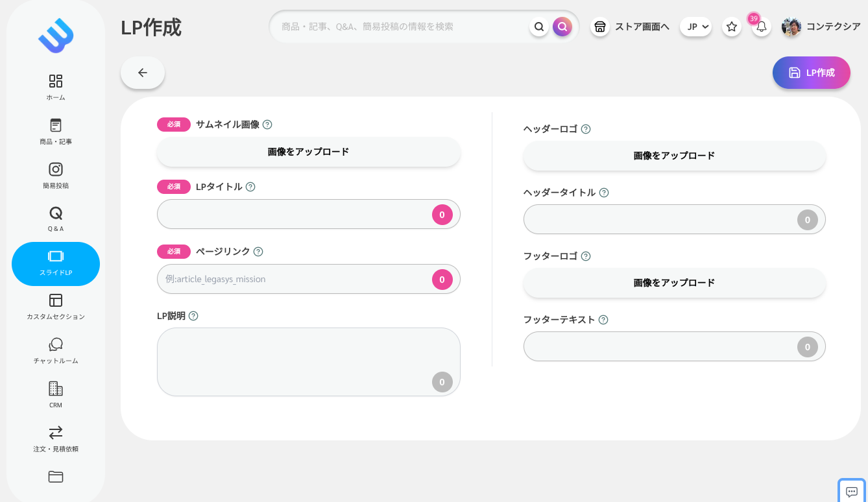
Task: Open the JP language dropdown
Action: click(695, 27)
